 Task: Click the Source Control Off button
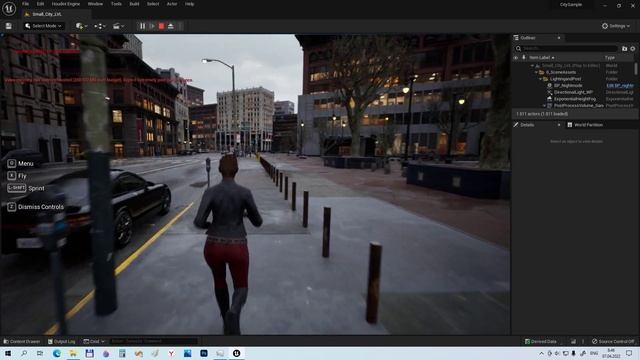613,341
